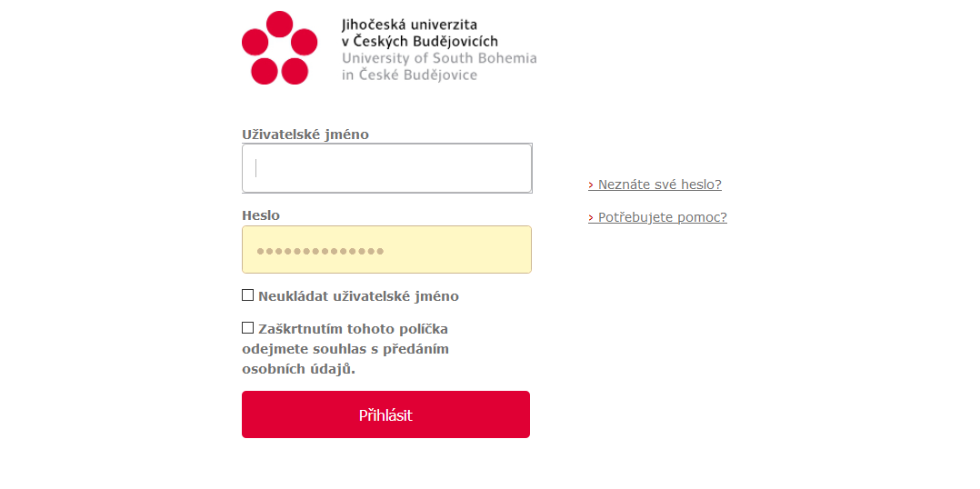The width and height of the screenshot is (980, 489).
Task: Click the resize grip on the username field
Action: pos(529,189)
